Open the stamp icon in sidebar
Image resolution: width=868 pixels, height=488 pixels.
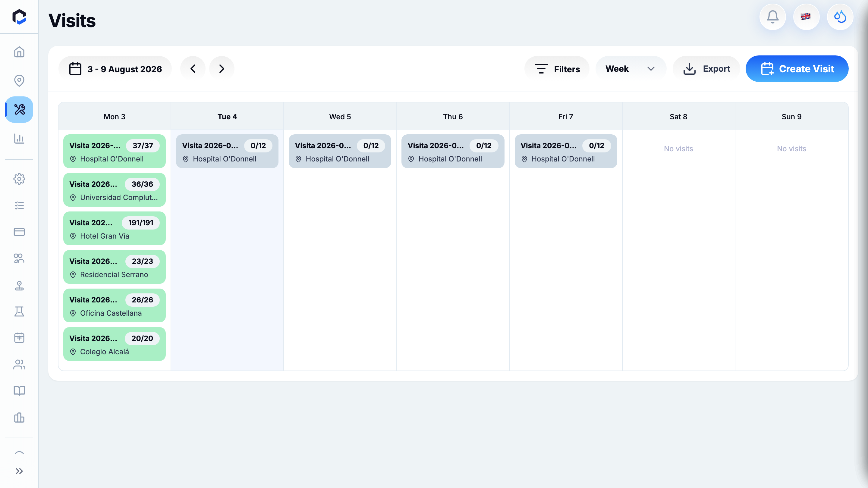[x=19, y=285]
